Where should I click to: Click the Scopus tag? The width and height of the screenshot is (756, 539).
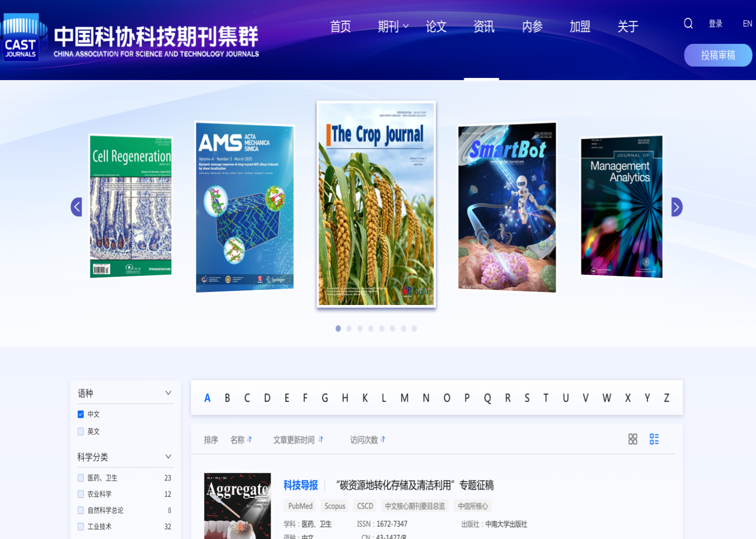(x=335, y=506)
